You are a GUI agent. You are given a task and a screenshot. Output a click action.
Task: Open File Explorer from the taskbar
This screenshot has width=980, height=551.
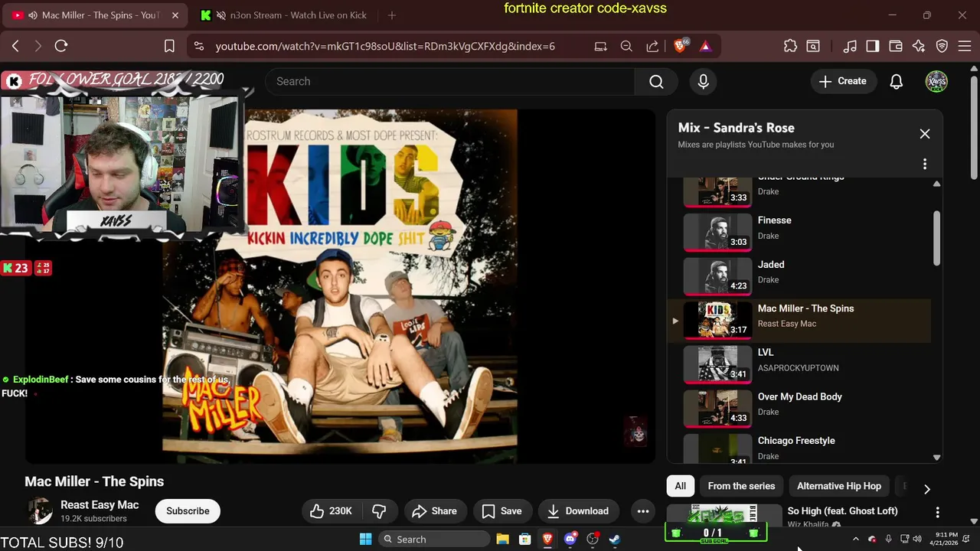pyautogui.click(x=502, y=540)
